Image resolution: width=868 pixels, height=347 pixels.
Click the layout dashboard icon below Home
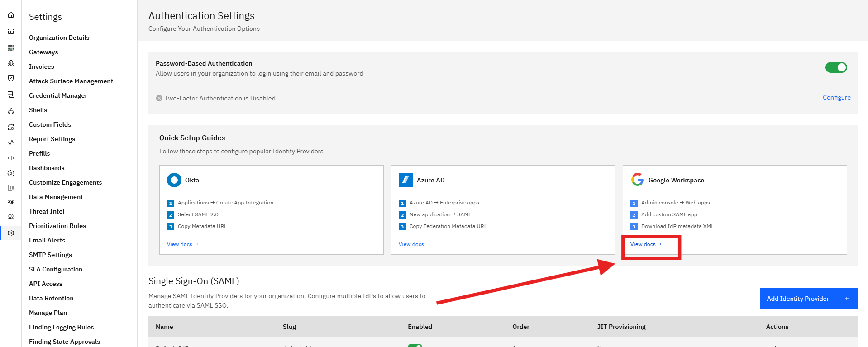coord(11,31)
